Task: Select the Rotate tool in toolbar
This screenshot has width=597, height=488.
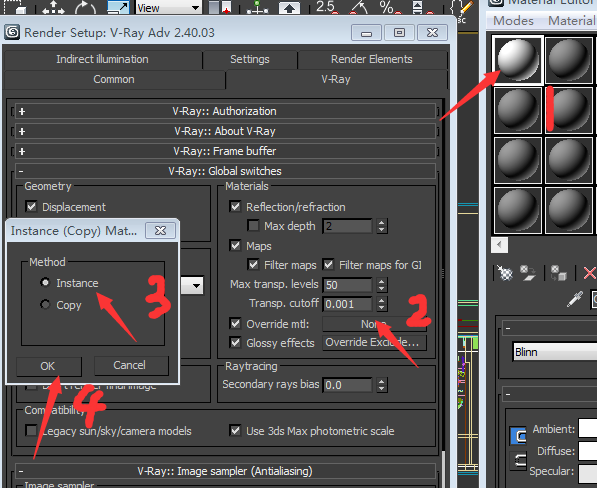Action: pos(85,8)
